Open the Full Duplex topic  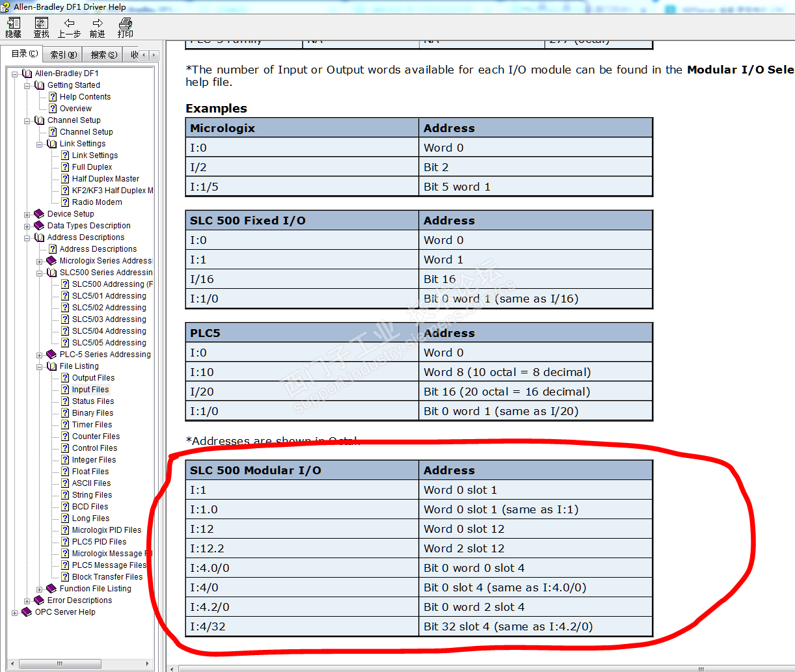click(x=92, y=167)
